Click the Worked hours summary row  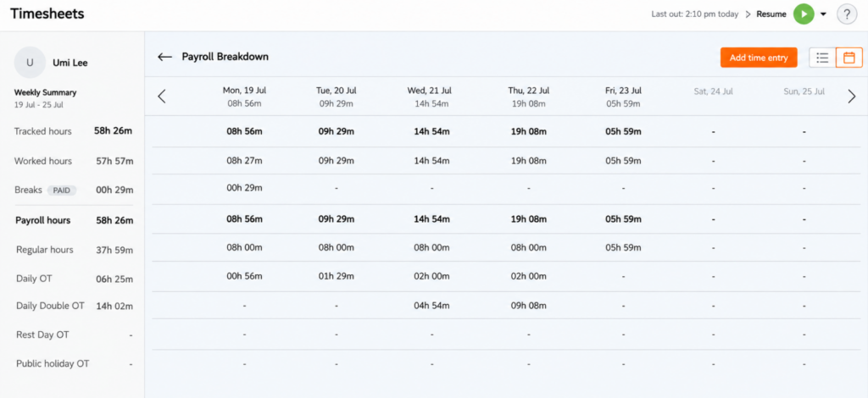click(74, 162)
